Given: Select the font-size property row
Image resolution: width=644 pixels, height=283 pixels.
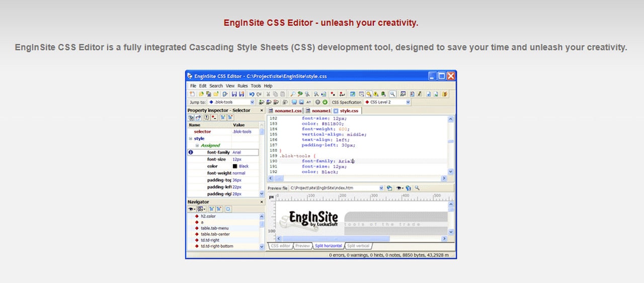Looking at the screenshot, I should [223, 159].
